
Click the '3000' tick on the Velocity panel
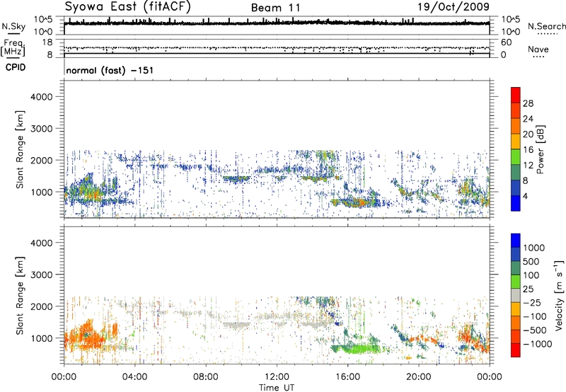[x=42, y=275]
